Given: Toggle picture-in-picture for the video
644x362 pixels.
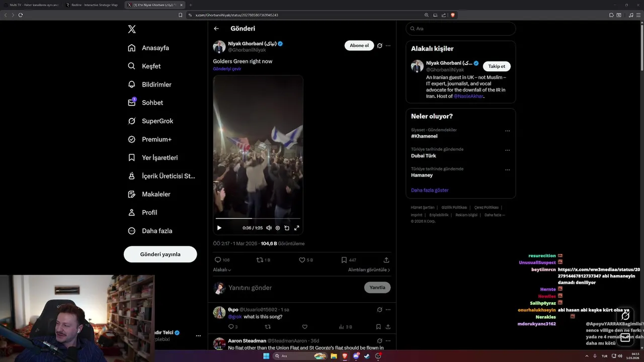Looking at the screenshot, I should coord(287,228).
